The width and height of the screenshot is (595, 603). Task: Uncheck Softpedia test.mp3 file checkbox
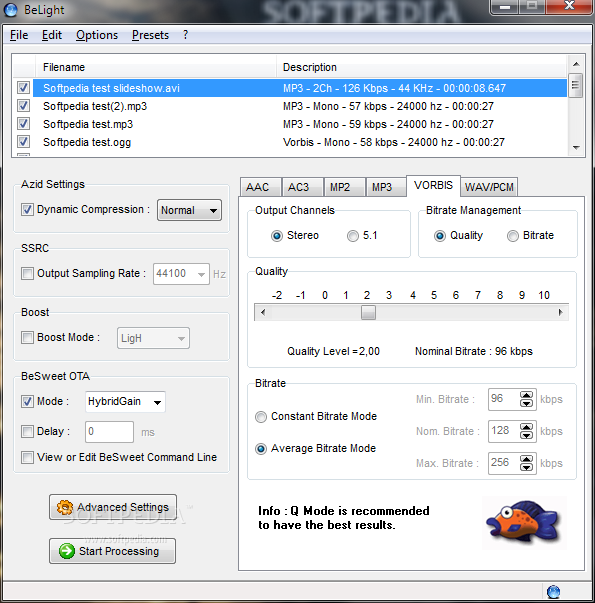pyautogui.click(x=23, y=123)
